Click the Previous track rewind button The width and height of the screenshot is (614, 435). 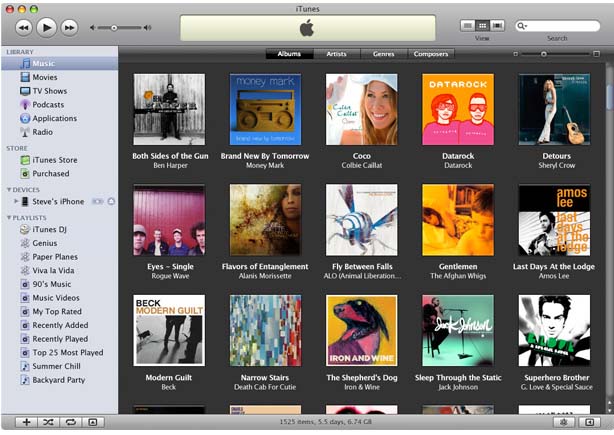point(23,28)
